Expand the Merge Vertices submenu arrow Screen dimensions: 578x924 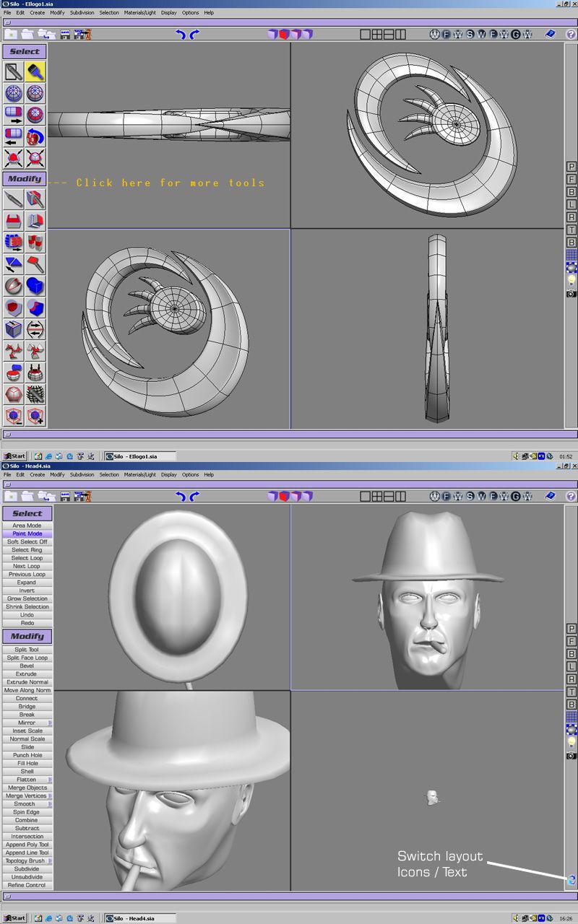point(50,796)
